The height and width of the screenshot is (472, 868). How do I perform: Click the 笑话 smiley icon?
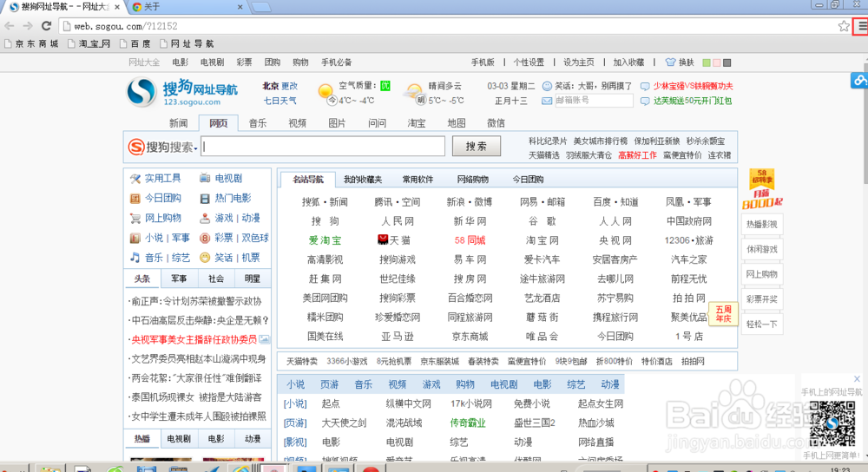205,258
